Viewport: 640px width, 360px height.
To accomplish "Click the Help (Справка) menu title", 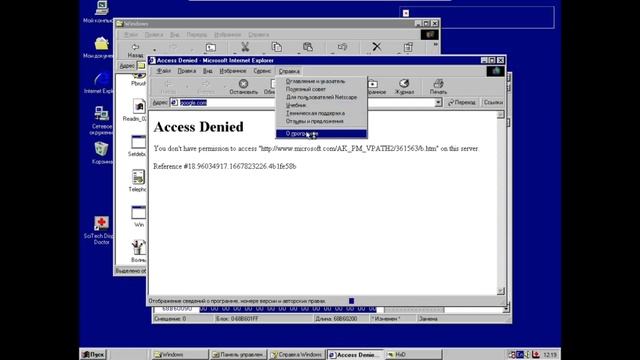I will coord(289,71).
